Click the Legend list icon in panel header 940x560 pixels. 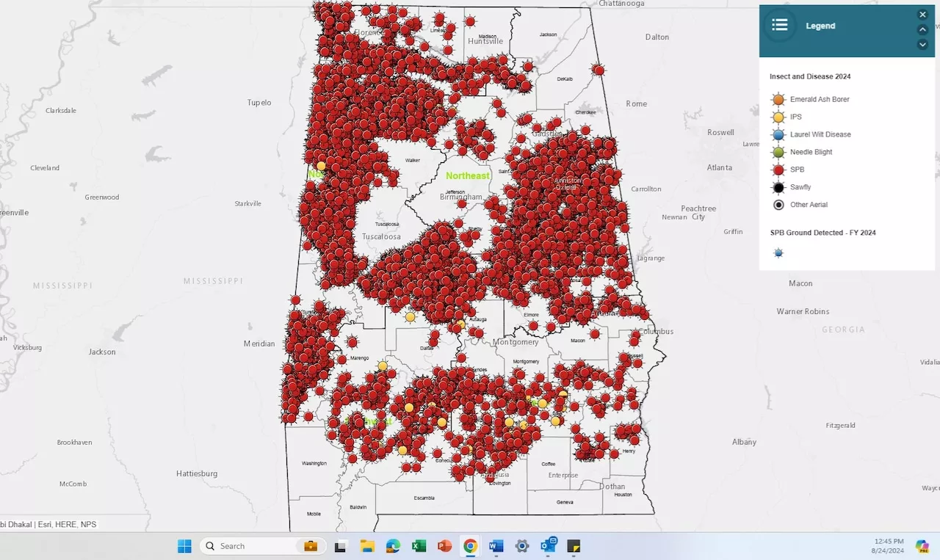pos(779,26)
